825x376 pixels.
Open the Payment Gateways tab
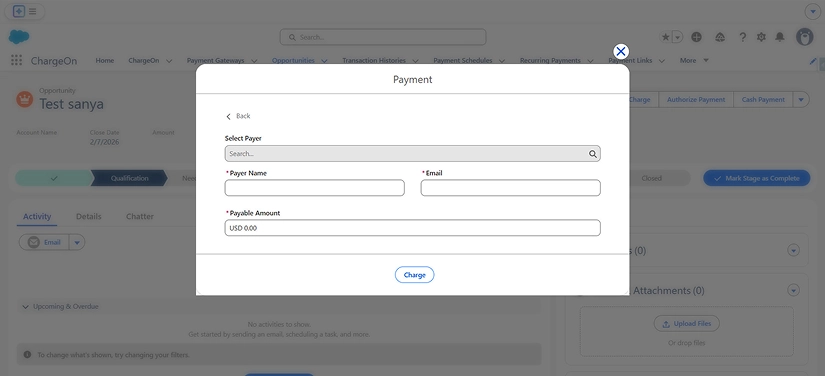pos(216,60)
